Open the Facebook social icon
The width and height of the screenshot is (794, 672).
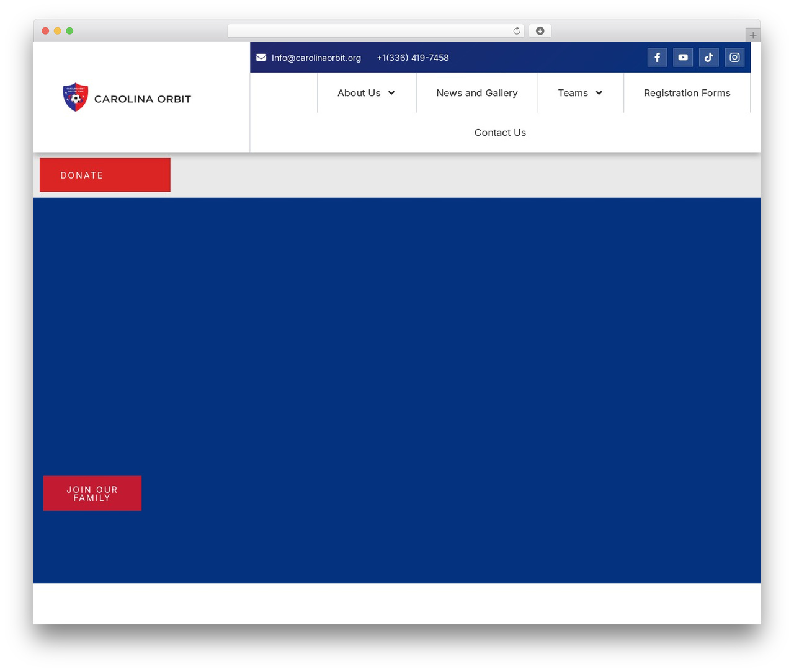click(657, 57)
